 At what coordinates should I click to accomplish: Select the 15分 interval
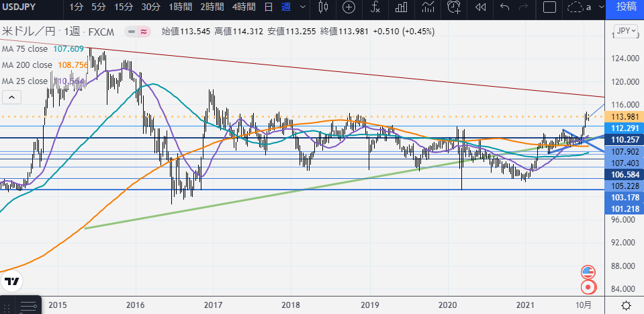[123, 7]
